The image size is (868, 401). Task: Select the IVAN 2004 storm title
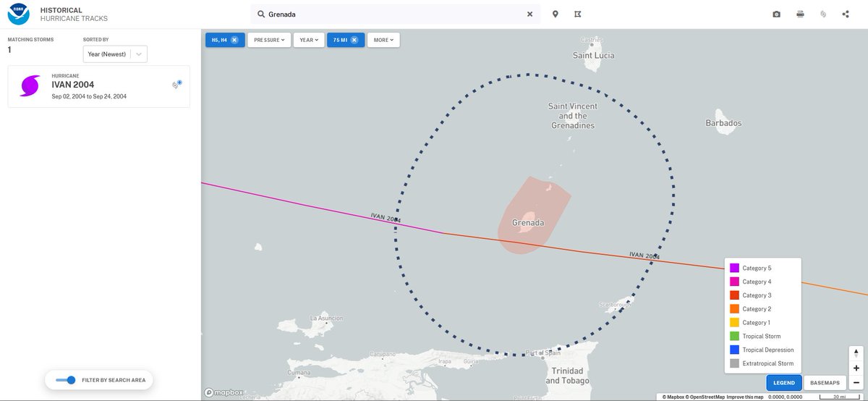click(73, 85)
